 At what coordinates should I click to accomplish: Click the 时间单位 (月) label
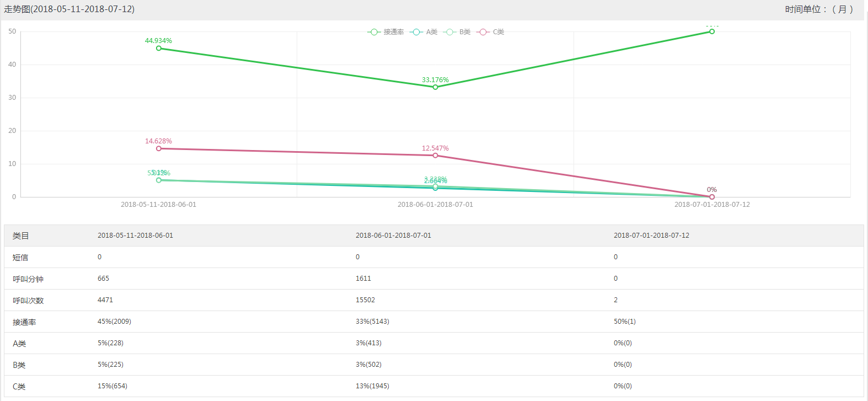pyautogui.click(x=819, y=9)
